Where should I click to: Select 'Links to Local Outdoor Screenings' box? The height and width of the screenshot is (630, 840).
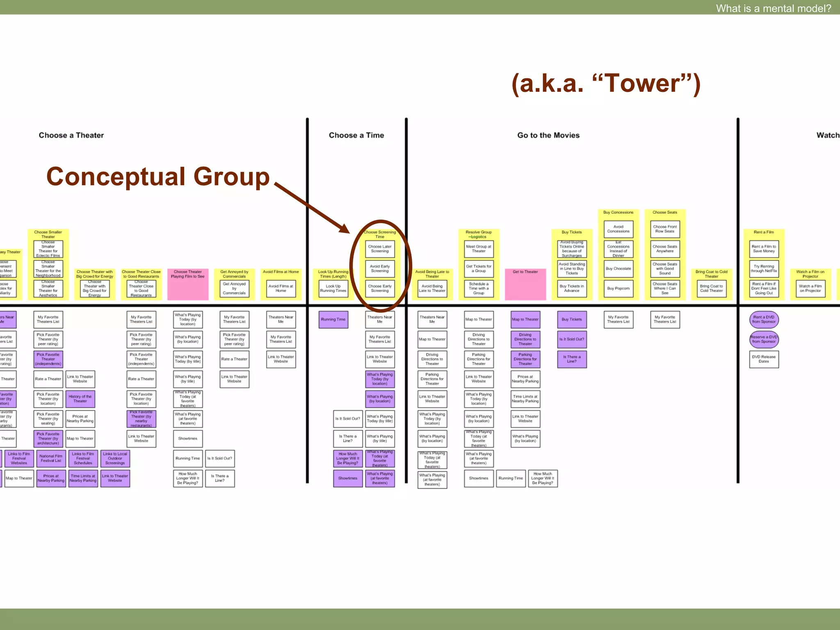coord(115,458)
